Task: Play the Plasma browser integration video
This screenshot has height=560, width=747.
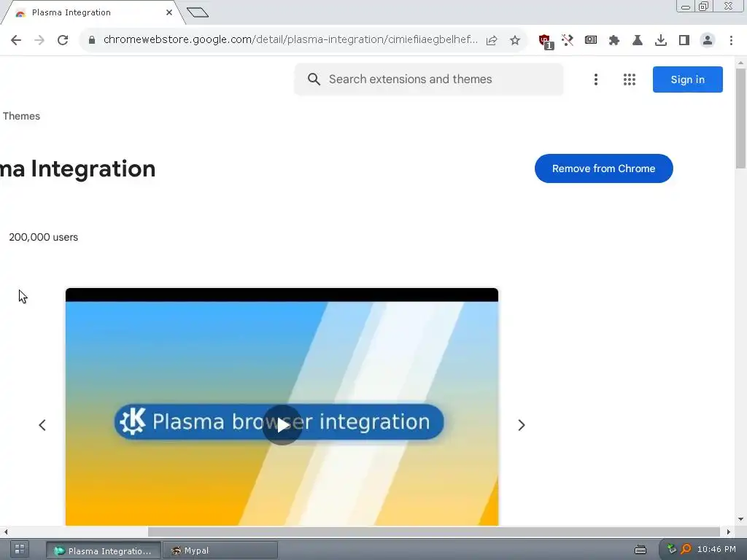Action: click(282, 425)
